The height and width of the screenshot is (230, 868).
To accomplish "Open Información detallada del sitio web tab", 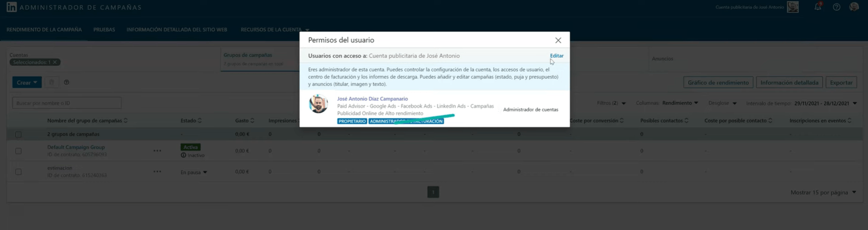I will point(177,30).
